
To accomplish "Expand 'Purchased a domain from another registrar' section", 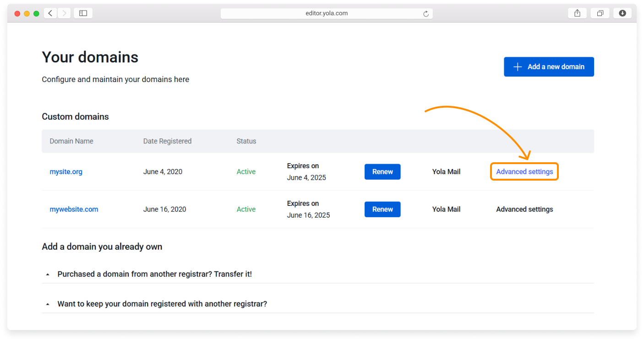I will [x=154, y=274].
